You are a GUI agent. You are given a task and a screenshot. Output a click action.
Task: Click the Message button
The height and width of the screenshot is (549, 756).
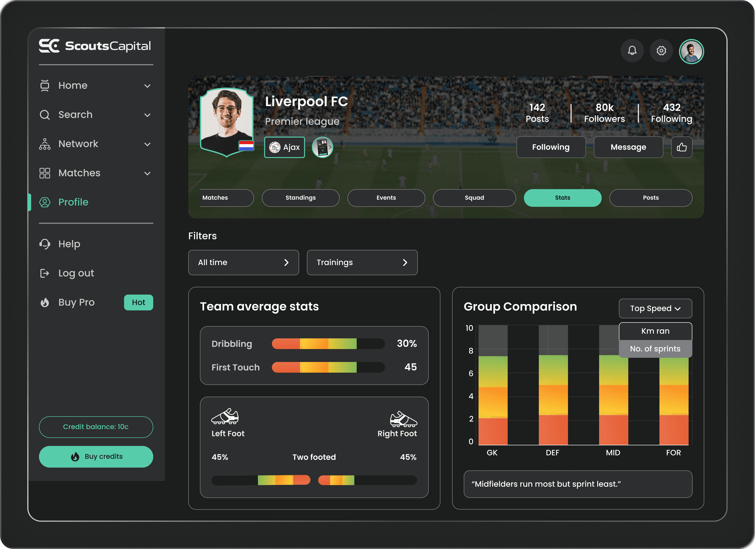tap(628, 147)
